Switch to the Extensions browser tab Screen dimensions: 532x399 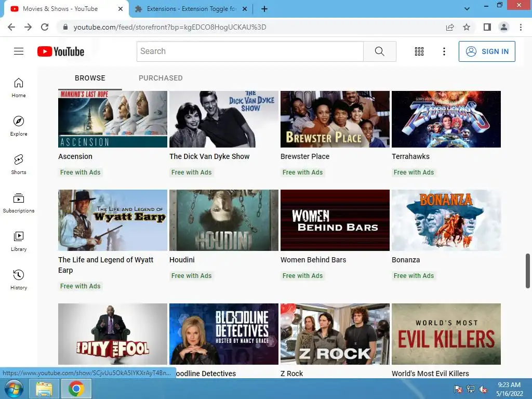pyautogui.click(x=191, y=9)
